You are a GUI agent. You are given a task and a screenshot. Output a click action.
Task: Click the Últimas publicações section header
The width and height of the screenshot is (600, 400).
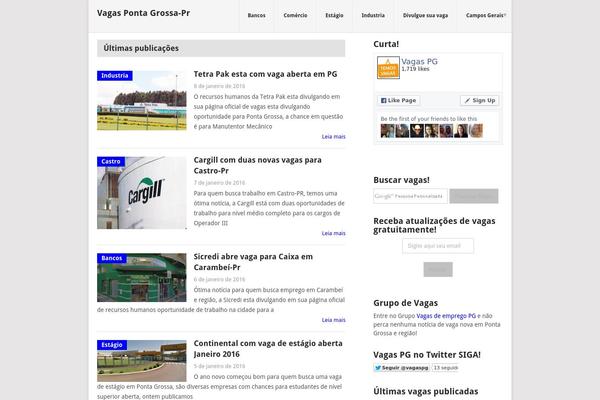pyautogui.click(x=221, y=48)
